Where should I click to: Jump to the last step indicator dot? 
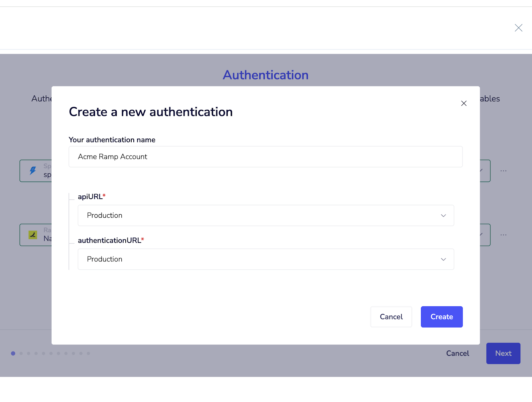88,353
